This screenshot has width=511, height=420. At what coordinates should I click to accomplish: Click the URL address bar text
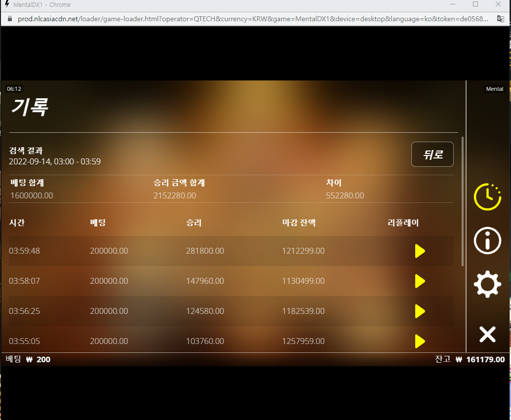click(253, 19)
